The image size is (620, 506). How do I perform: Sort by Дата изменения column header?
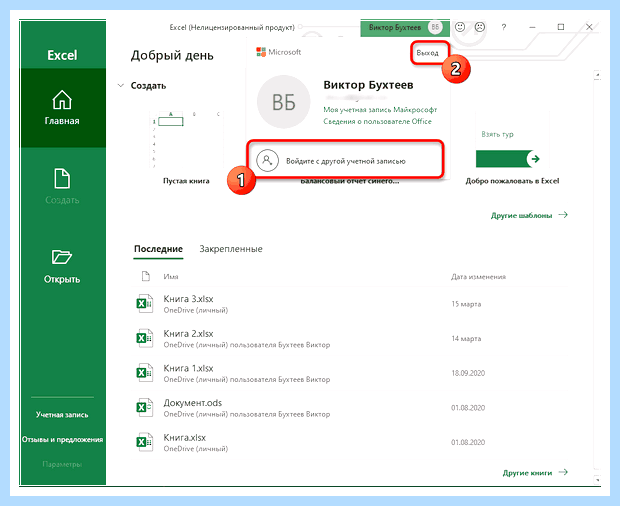[x=478, y=277]
